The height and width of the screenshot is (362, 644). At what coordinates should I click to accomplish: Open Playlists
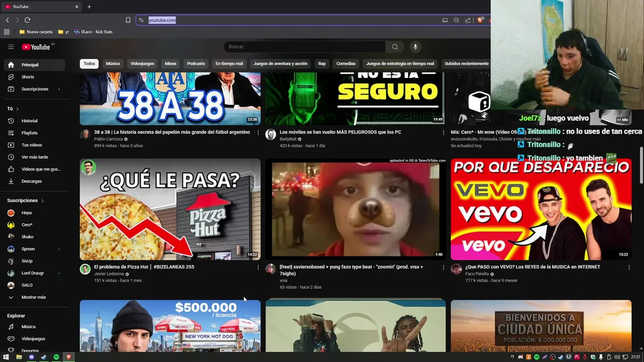34,133
